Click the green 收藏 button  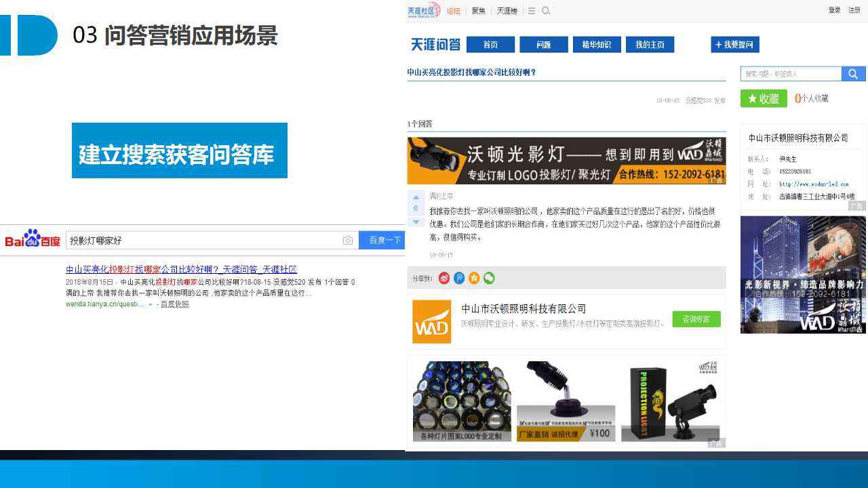764,98
